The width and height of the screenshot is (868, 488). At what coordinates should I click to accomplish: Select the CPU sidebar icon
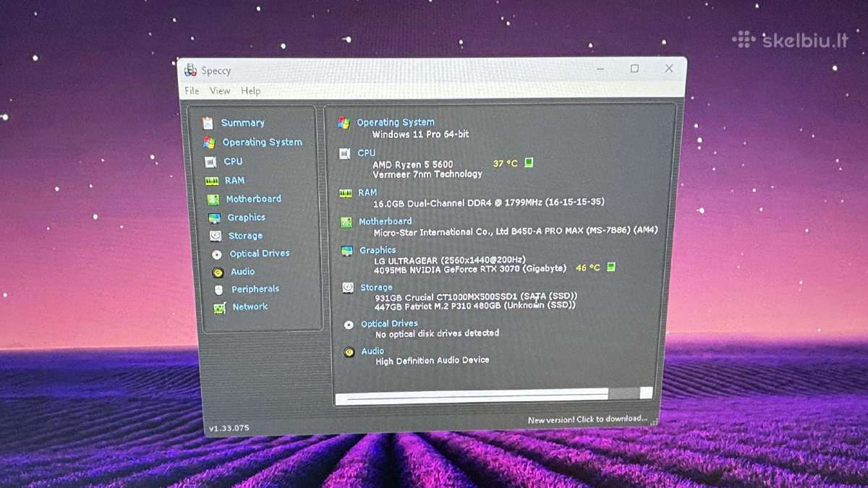pyautogui.click(x=210, y=162)
